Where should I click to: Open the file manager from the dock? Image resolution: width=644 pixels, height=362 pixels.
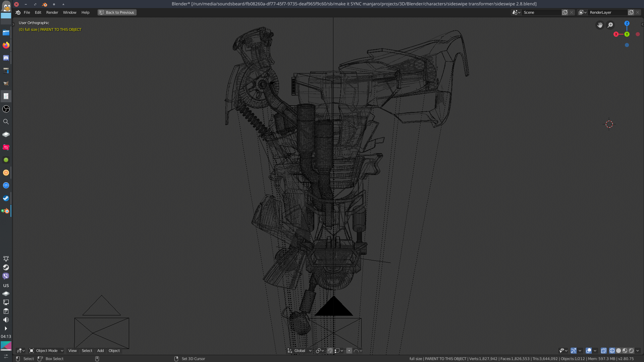coord(6,33)
